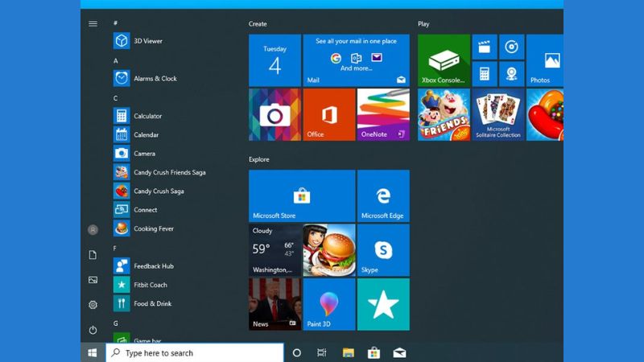Open the Cooking Fever burger tile

(x=329, y=250)
